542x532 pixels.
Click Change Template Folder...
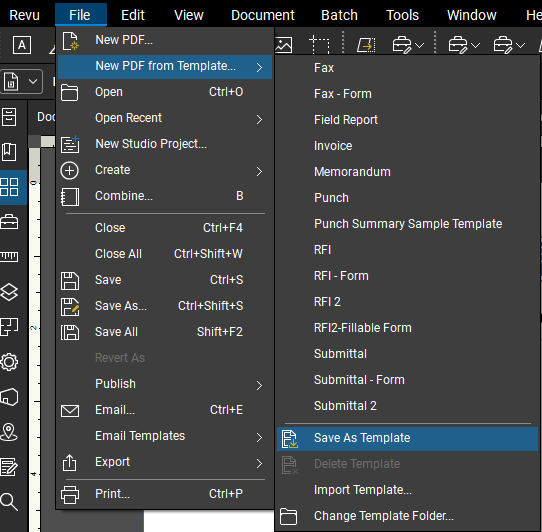tap(407, 516)
